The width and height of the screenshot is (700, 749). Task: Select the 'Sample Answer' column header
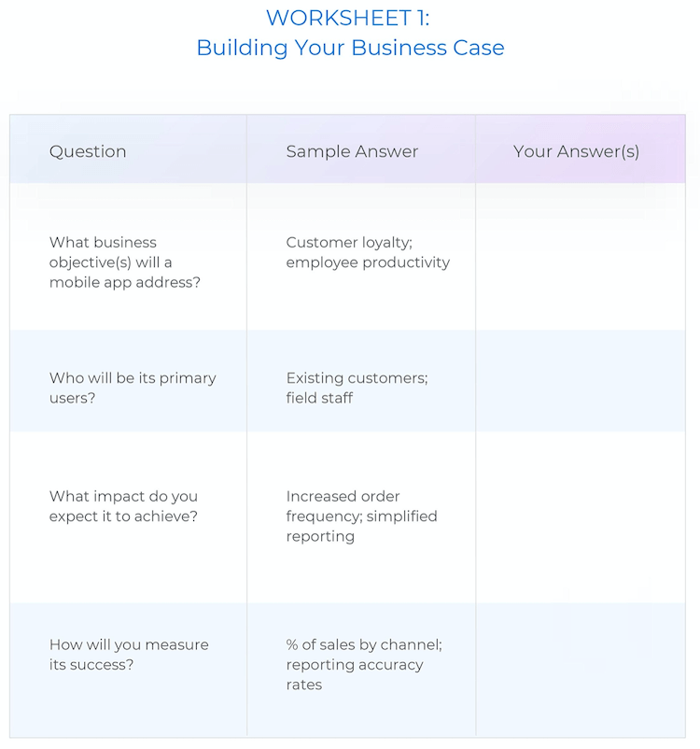click(352, 151)
